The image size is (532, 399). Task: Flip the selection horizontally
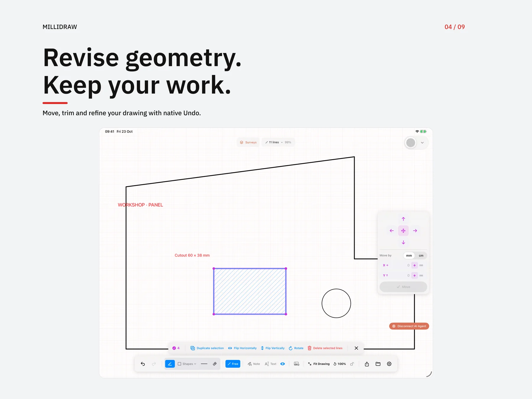click(242, 348)
